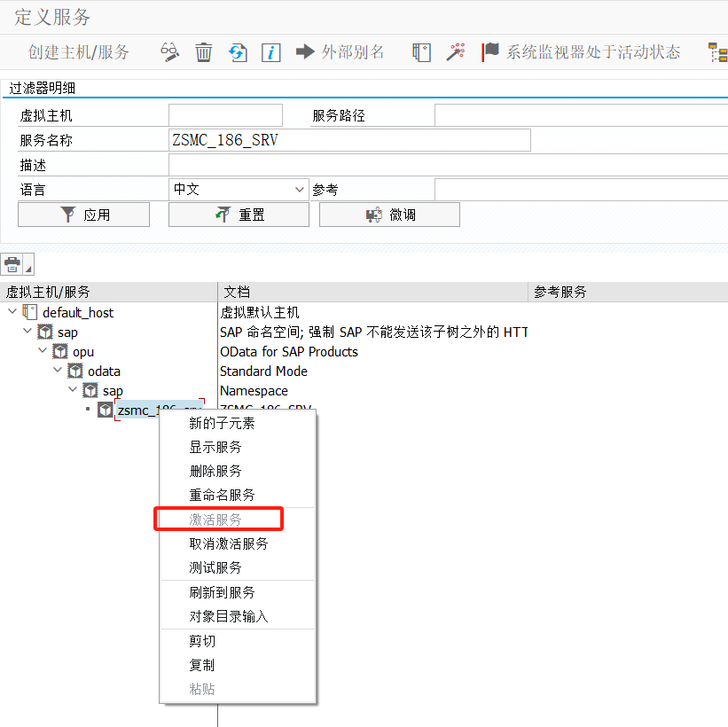Click the window ports icon before the wand
728x727 pixels.
click(420, 52)
